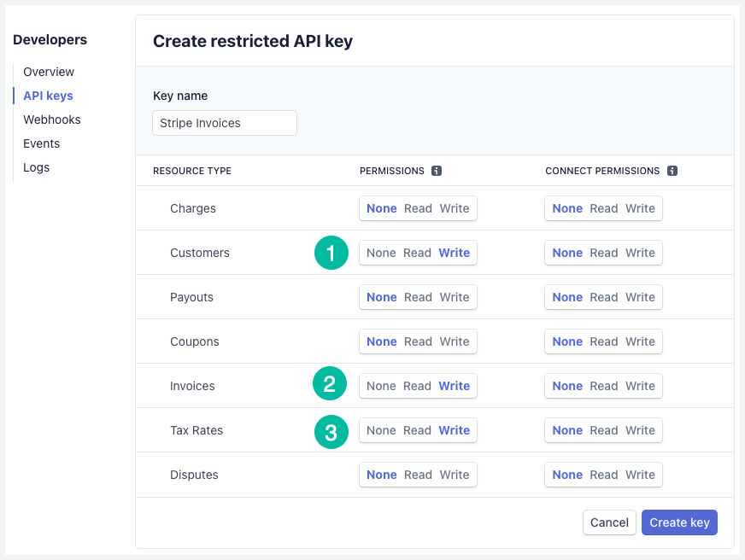745x560 pixels.
Task: Click the green badge 2 next to Invoices
Action: click(x=331, y=384)
